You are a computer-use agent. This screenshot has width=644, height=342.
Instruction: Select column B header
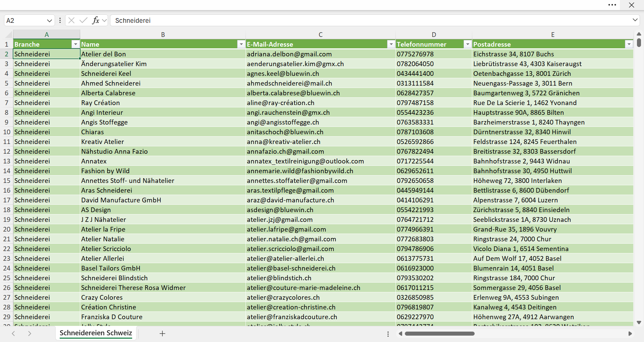(163, 35)
